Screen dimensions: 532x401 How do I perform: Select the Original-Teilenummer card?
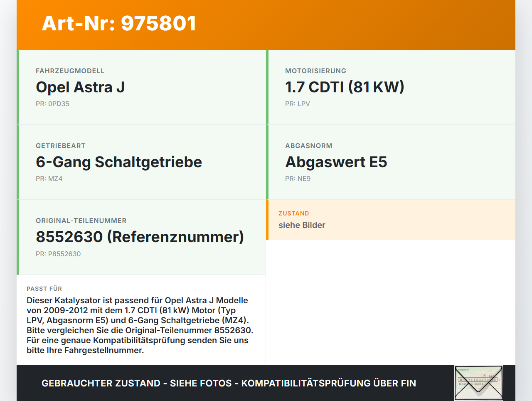[x=141, y=237]
